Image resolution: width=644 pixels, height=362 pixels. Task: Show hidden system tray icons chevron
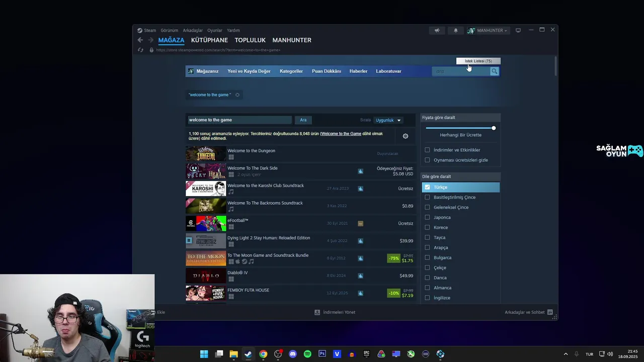566,354
